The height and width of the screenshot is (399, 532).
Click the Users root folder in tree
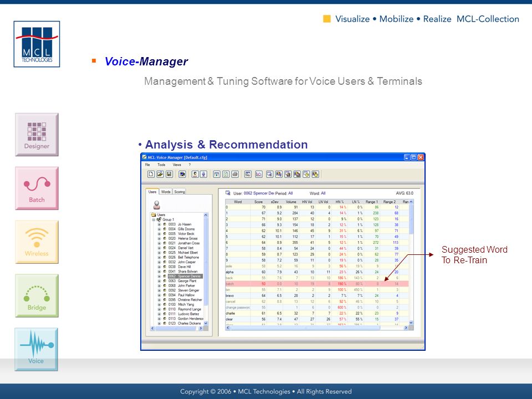158,215
